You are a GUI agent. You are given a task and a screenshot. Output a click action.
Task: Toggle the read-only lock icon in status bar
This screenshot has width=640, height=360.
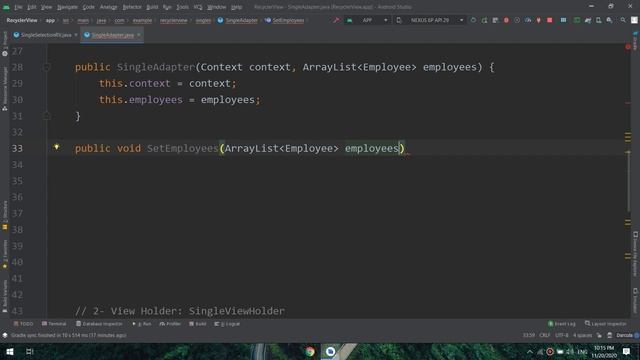pos(599,335)
